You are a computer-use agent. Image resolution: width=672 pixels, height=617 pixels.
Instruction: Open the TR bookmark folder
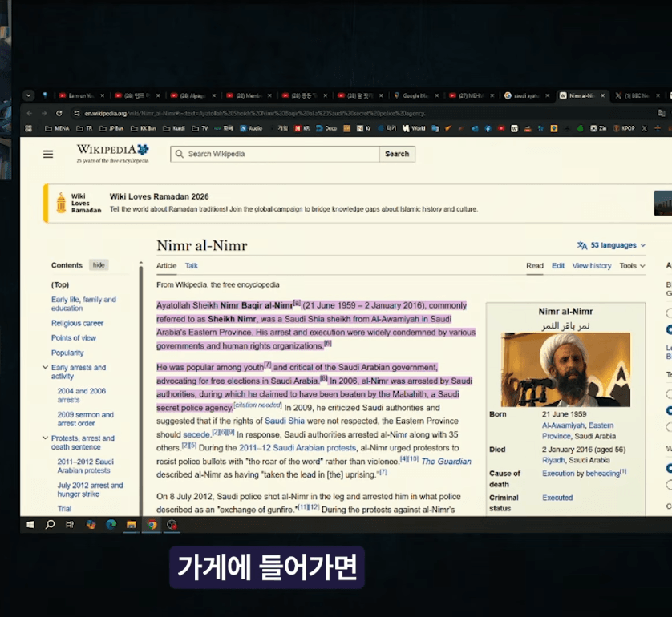pos(84,128)
